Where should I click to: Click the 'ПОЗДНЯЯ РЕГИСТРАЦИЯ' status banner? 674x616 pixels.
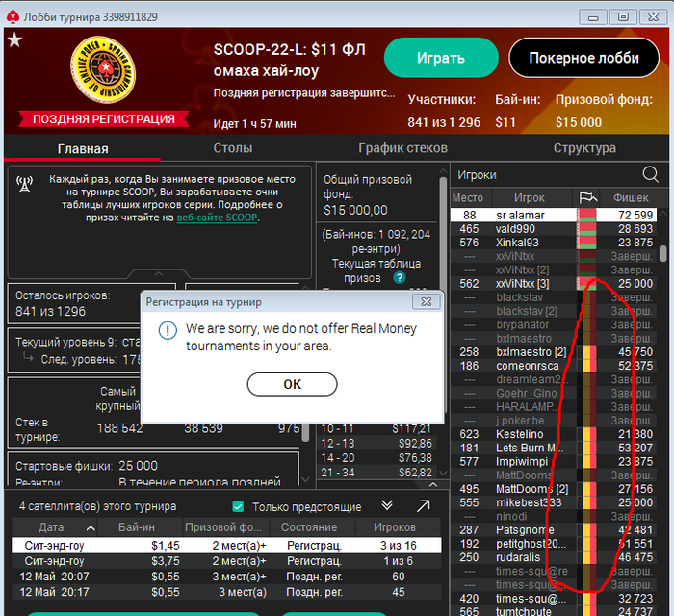pyautogui.click(x=104, y=119)
